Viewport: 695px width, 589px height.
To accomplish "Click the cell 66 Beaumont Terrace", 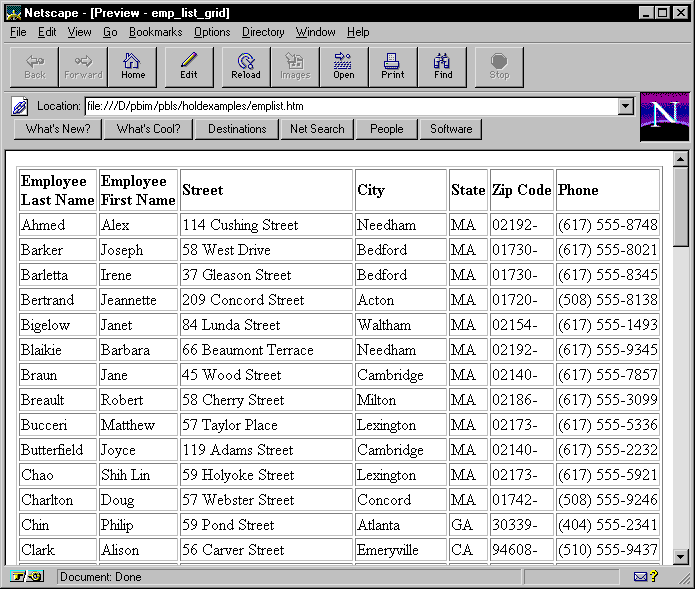I will 266,350.
